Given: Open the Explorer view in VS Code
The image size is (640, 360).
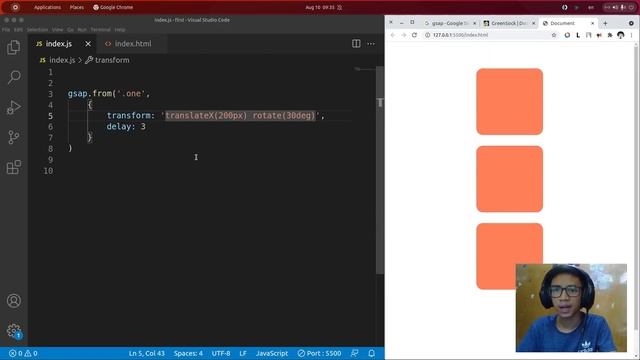Looking at the screenshot, I should tap(13, 47).
